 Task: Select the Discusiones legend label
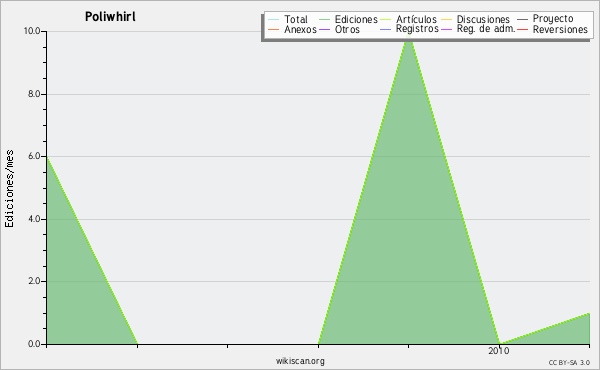(483, 19)
